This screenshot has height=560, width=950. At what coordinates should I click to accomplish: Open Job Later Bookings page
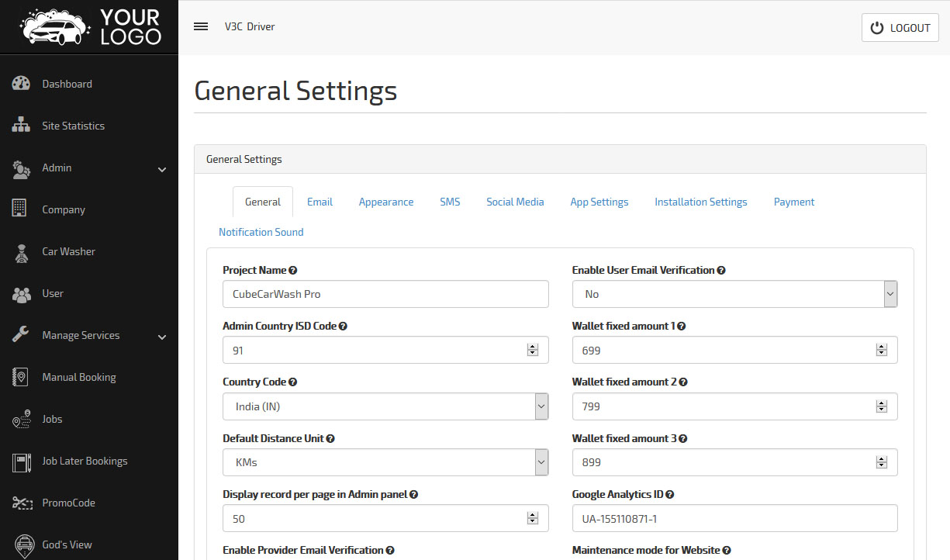(85, 461)
